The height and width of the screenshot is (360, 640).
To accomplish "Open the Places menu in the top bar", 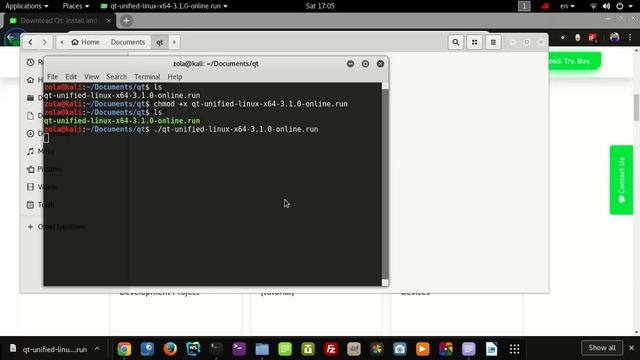I will 76,6.
